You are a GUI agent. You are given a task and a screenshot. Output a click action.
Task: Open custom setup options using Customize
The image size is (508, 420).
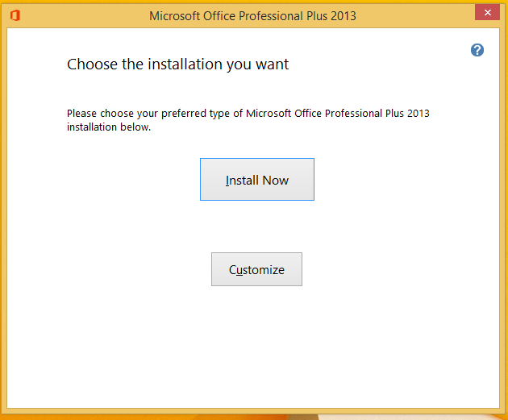tap(256, 269)
